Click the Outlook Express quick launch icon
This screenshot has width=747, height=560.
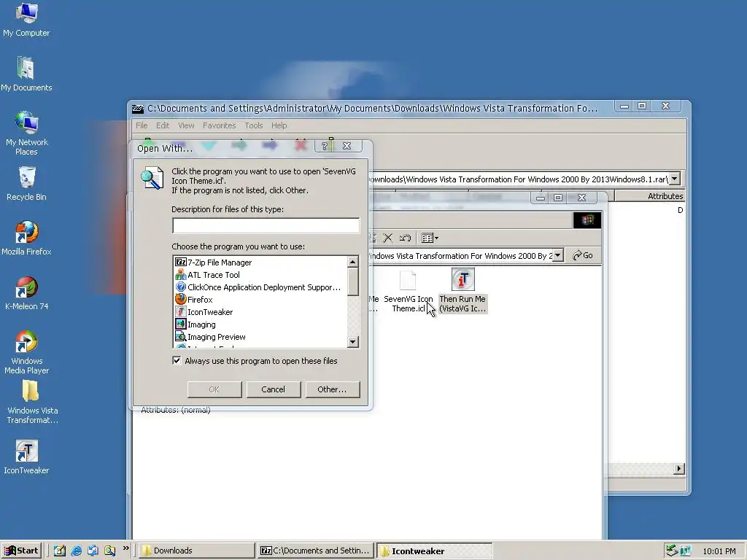(x=93, y=551)
